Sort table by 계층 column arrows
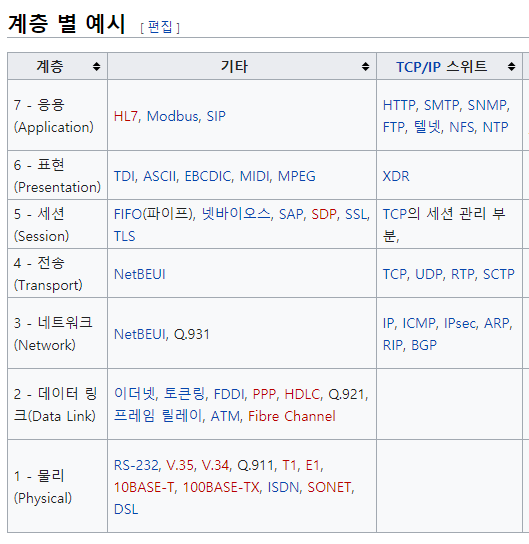 click(96, 66)
